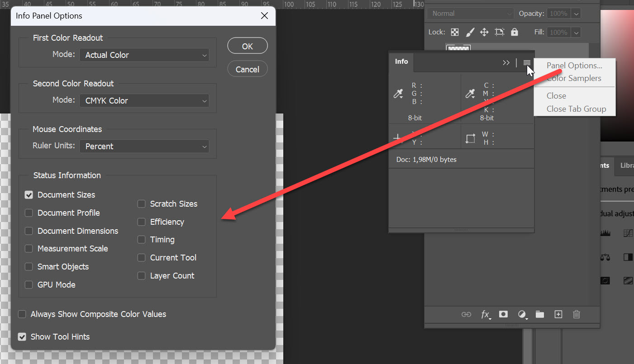634x364 pixels.
Task: Open the layer styles fx icon
Action: tap(485, 314)
